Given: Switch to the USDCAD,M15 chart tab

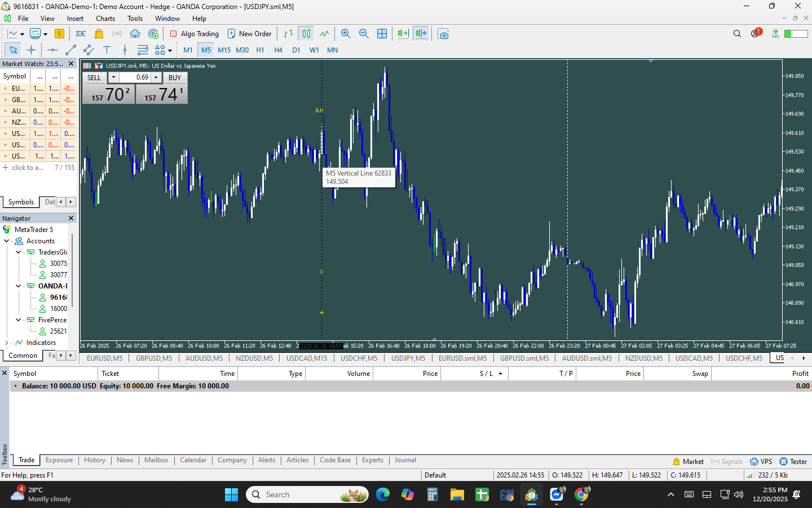Looking at the screenshot, I should tap(307, 358).
